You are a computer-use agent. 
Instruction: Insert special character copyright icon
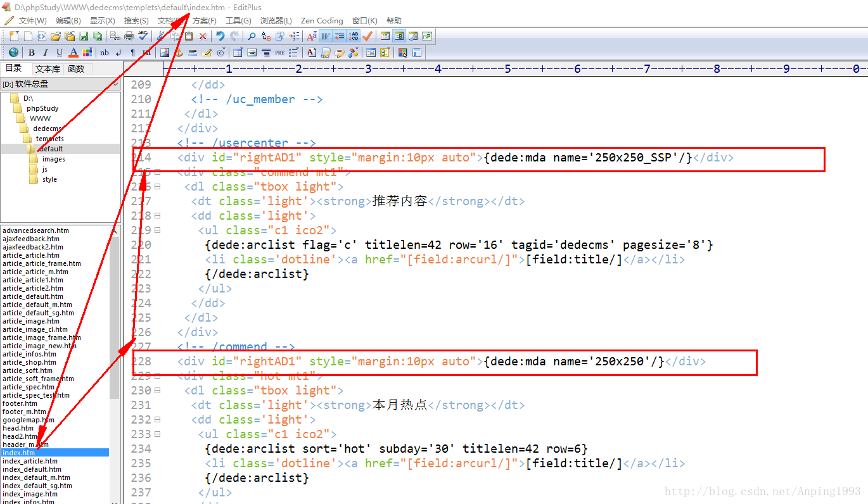click(220, 53)
